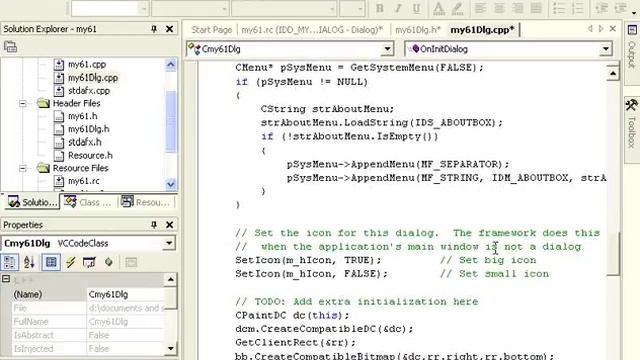Click the numbered list icon
This screenshot has width=640, height=360.
click(578, 8)
